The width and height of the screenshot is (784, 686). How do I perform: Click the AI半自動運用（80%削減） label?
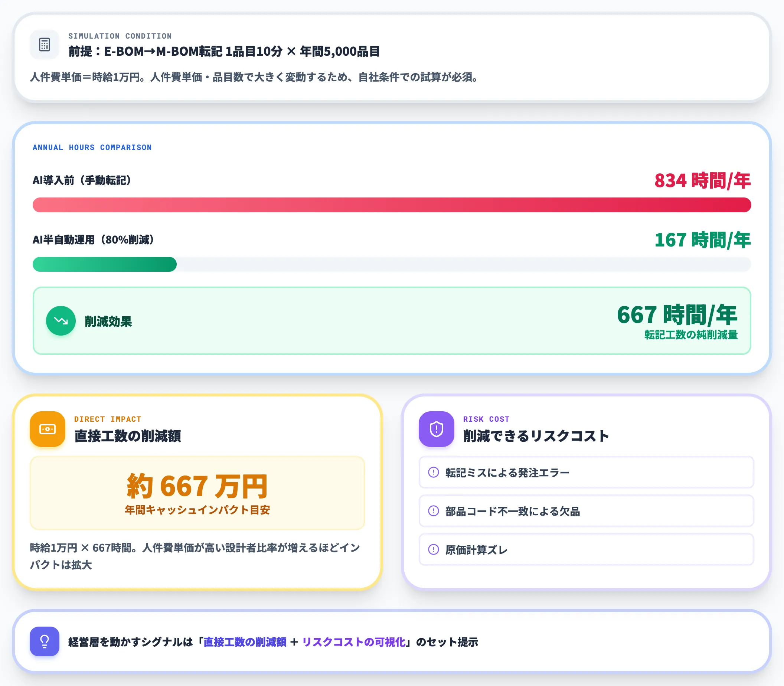pyautogui.click(x=94, y=240)
